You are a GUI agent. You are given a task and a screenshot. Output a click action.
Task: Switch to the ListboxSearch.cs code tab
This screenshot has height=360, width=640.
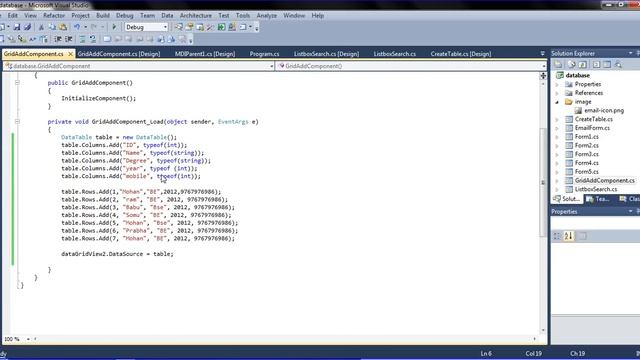(x=395, y=54)
